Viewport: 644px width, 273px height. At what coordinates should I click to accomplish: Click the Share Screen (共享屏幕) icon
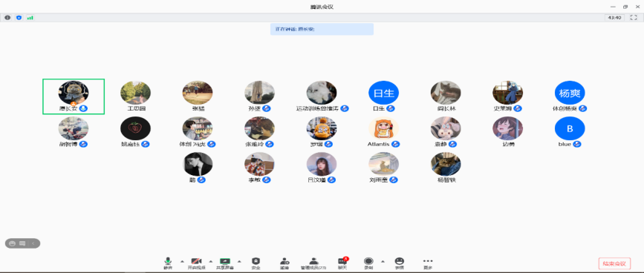coord(225,263)
